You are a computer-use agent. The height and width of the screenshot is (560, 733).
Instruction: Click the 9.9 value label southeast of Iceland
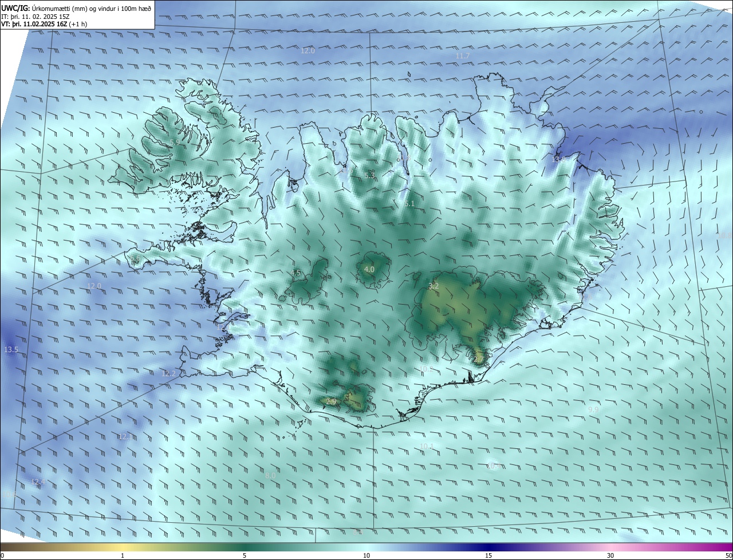(x=593, y=410)
